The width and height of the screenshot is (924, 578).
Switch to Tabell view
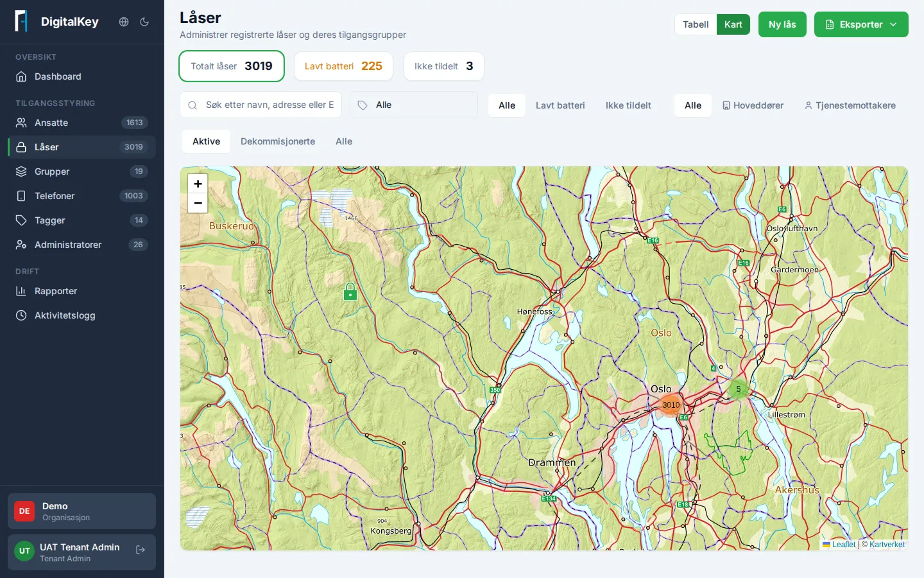(696, 24)
